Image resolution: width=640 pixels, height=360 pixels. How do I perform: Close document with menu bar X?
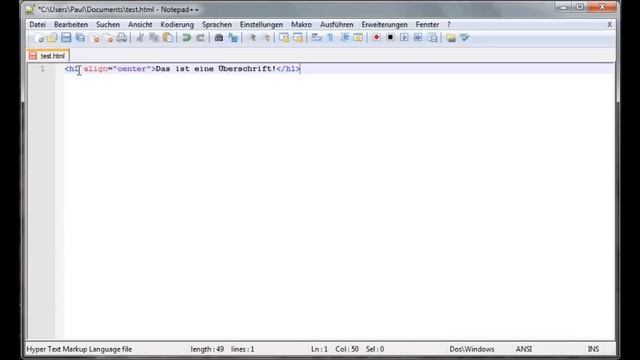[x=609, y=24]
